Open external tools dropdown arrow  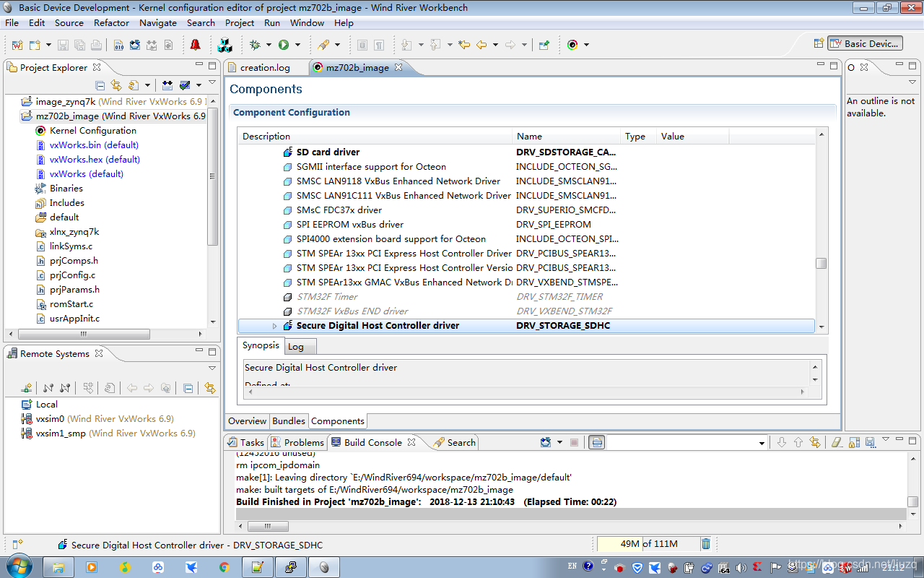click(337, 45)
